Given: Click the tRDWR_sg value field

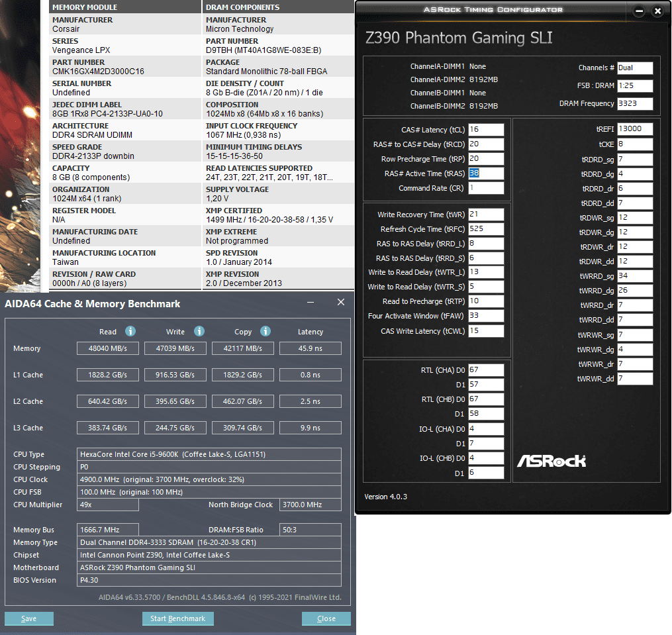Looking at the screenshot, I should pyautogui.click(x=635, y=218).
